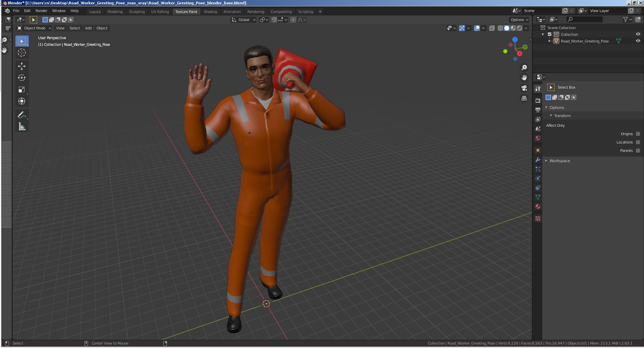The image size is (644, 348).
Task: Select the Scale tool
Action: [22, 89]
